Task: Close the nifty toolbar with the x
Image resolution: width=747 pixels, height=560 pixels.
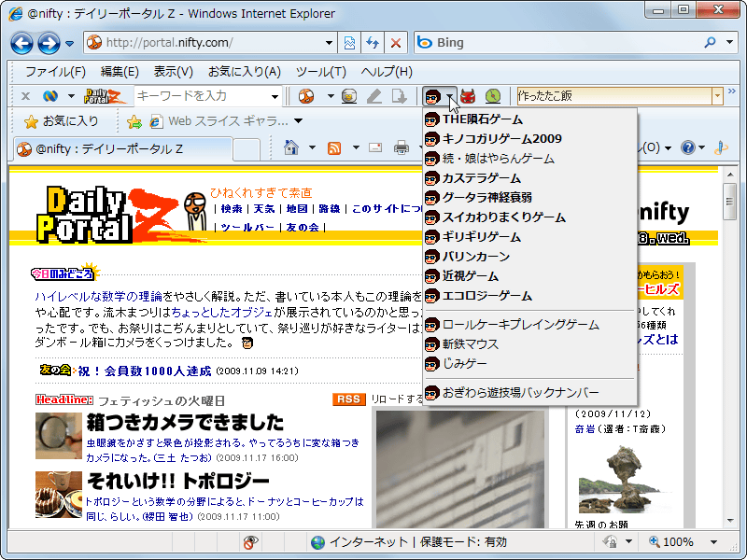Action: point(26,96)
